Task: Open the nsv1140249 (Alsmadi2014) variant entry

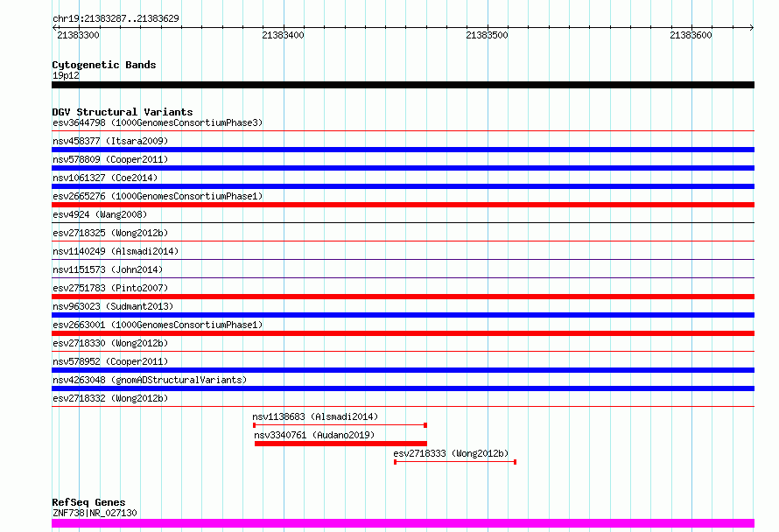Action: click(x=116, y=251)
